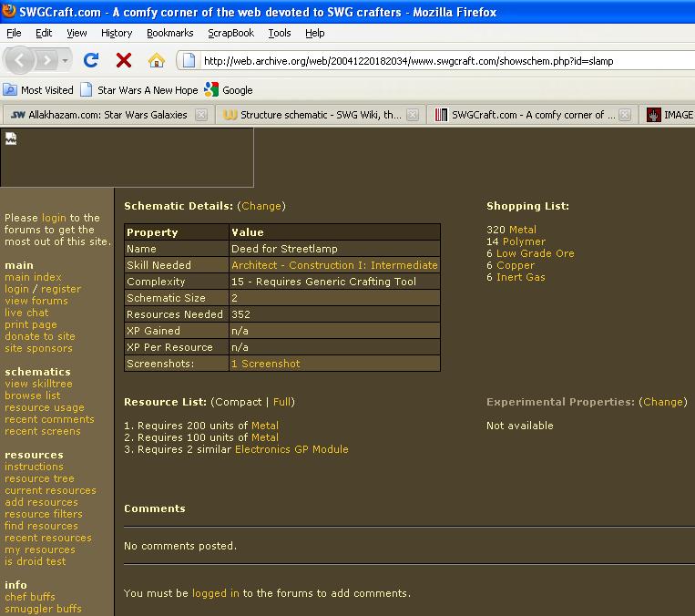The height and width of the screenshot is (616, 695).
Task: Close the Allakhazam Star Wars Galaxies tab
Action: tap(200, 115)
